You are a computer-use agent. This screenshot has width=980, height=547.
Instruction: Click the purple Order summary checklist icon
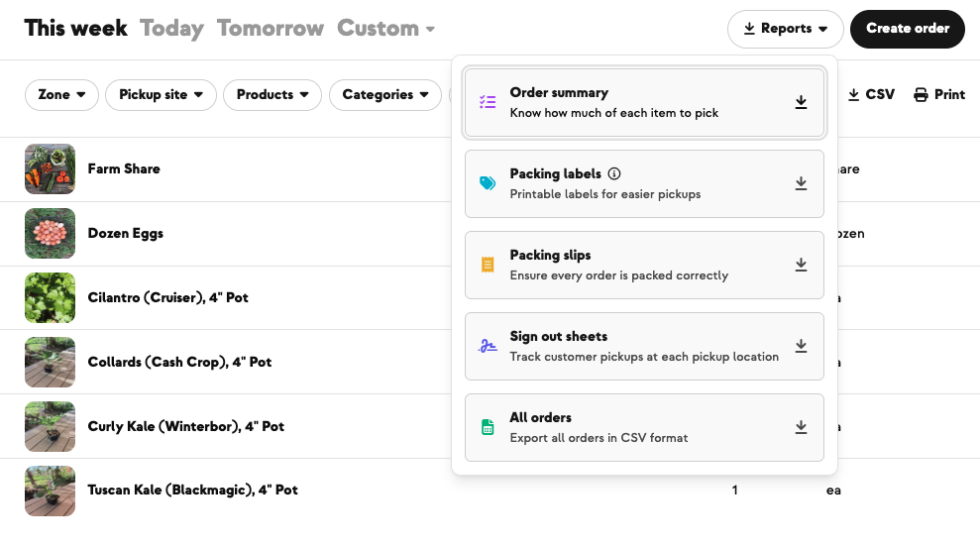point(488,102)
